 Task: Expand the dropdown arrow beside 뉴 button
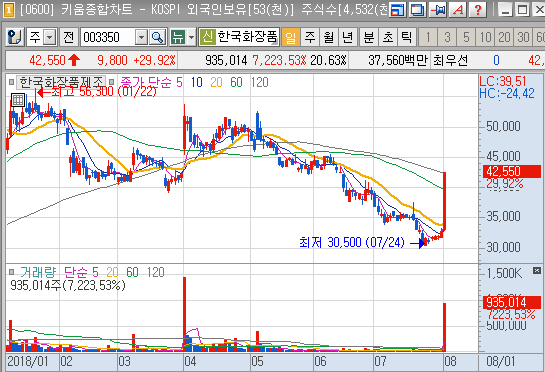[192, 37]
